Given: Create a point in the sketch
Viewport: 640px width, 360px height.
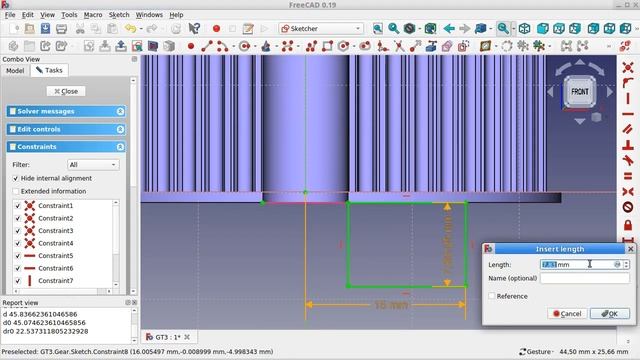Looking at the screenshot, I should click(191, 46).
